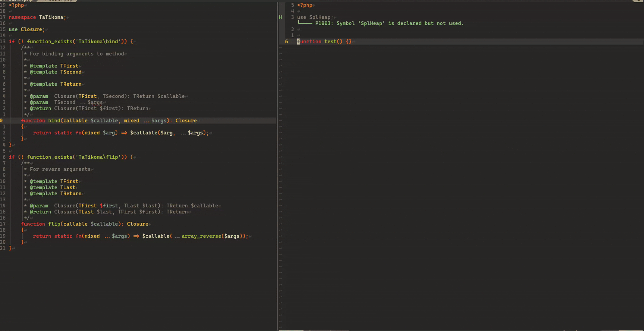Click '@param Closure(TFirst, TSecond): TReturn $callable'
Viewport: 644px width, 331px height.
pyautogui.click(x=107, y=96)
